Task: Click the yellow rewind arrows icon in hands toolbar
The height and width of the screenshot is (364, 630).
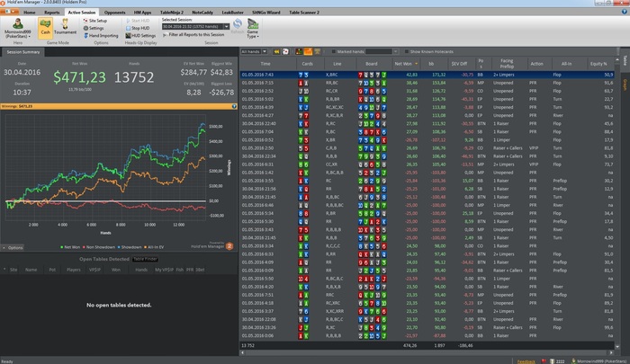Action: point(276,51)
